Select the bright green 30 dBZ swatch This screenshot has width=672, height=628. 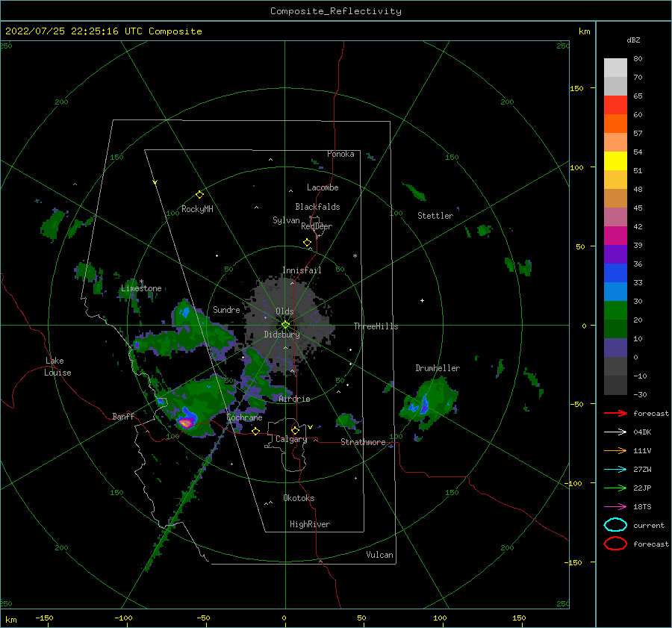[615, 311]
